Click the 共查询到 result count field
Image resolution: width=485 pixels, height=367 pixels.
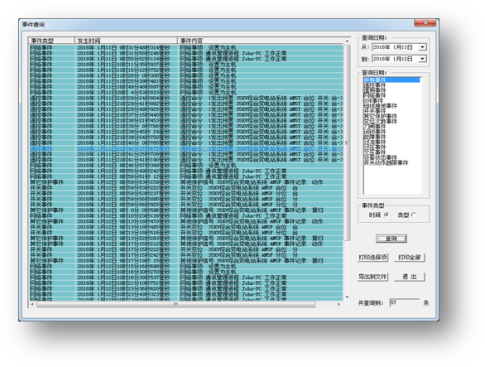(x=404, y=303)
